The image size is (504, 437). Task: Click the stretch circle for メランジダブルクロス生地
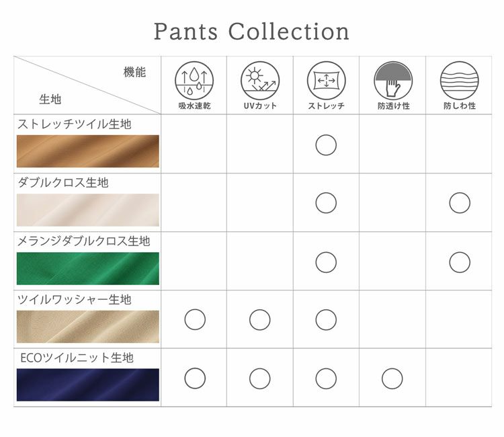click(326, 262)
